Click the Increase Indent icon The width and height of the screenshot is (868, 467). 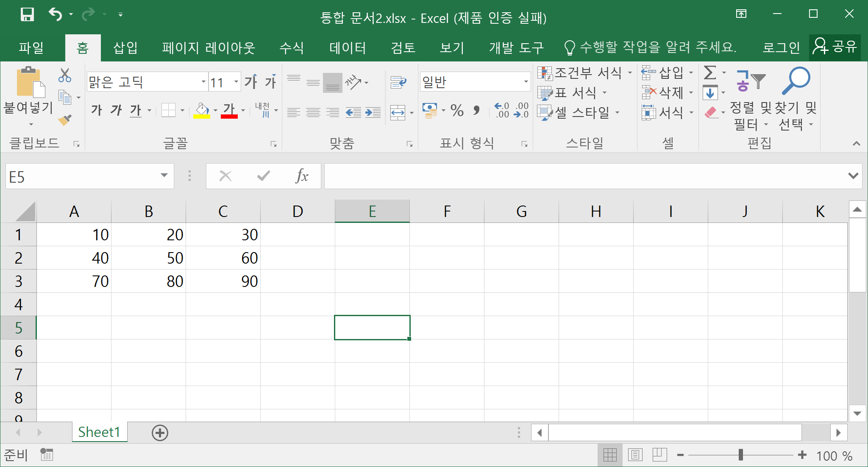point(373,112)
